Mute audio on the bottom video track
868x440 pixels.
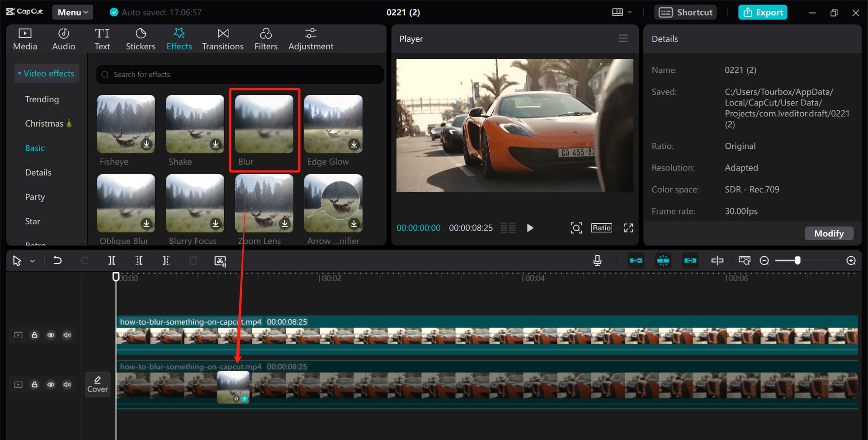pyautogui.click(x=67, y=384)
